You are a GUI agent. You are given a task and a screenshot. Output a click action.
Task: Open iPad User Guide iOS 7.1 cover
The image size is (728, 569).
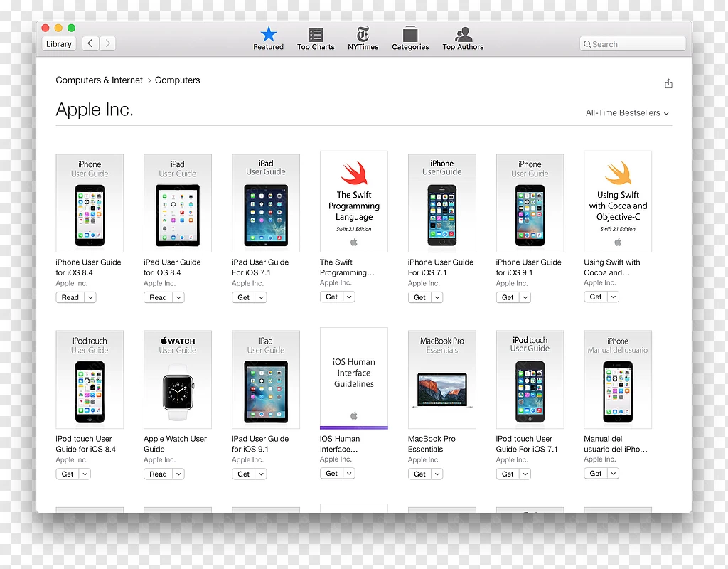coord(266,203)
